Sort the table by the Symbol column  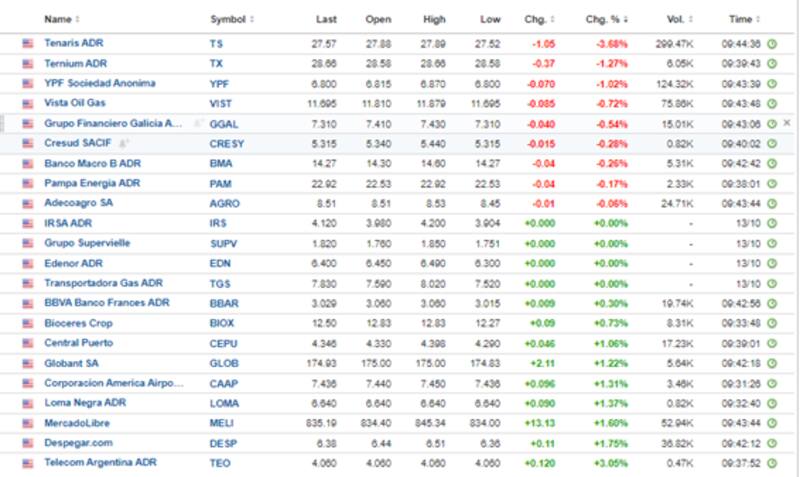pyautogui.click(x=231, y=20)
